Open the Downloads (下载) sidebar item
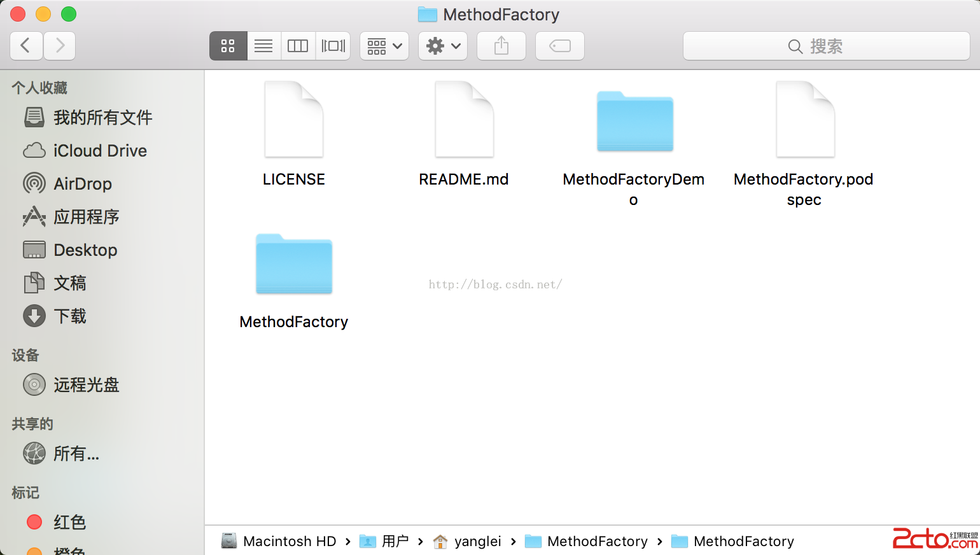 69,316
